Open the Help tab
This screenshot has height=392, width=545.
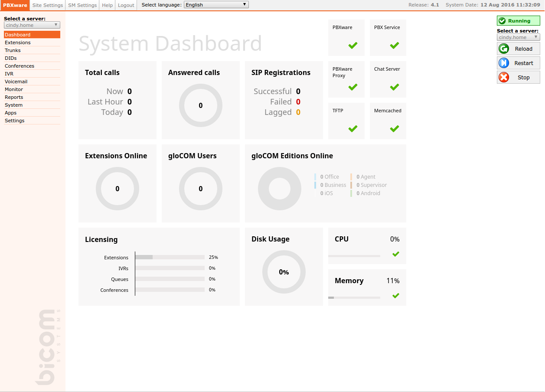pyautogui.click(x=107, y=5)
